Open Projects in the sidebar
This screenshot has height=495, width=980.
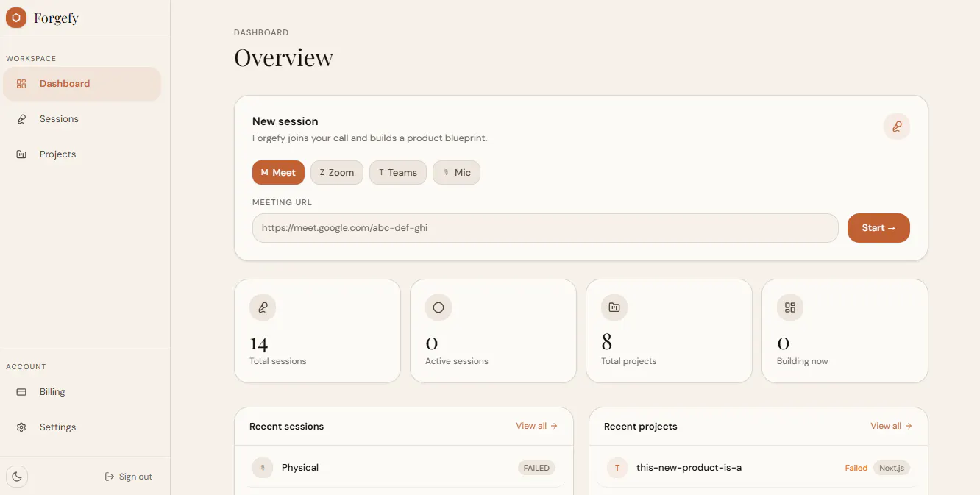tap(82, 154)
